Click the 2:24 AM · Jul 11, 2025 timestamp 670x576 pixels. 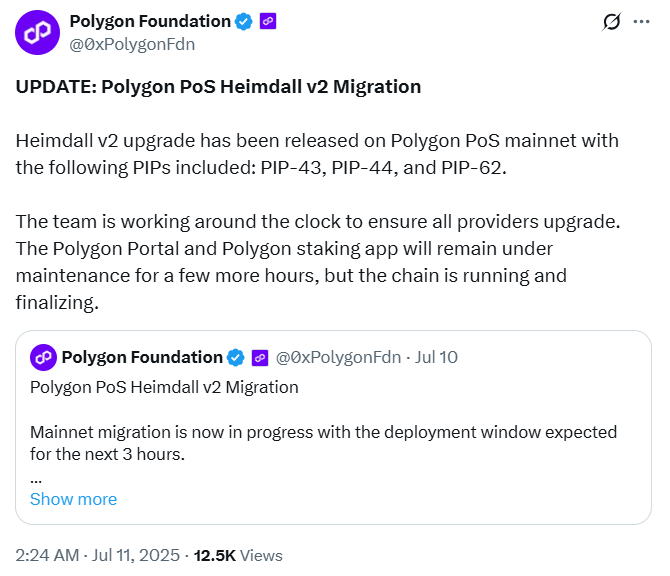[x=98, y=555]
